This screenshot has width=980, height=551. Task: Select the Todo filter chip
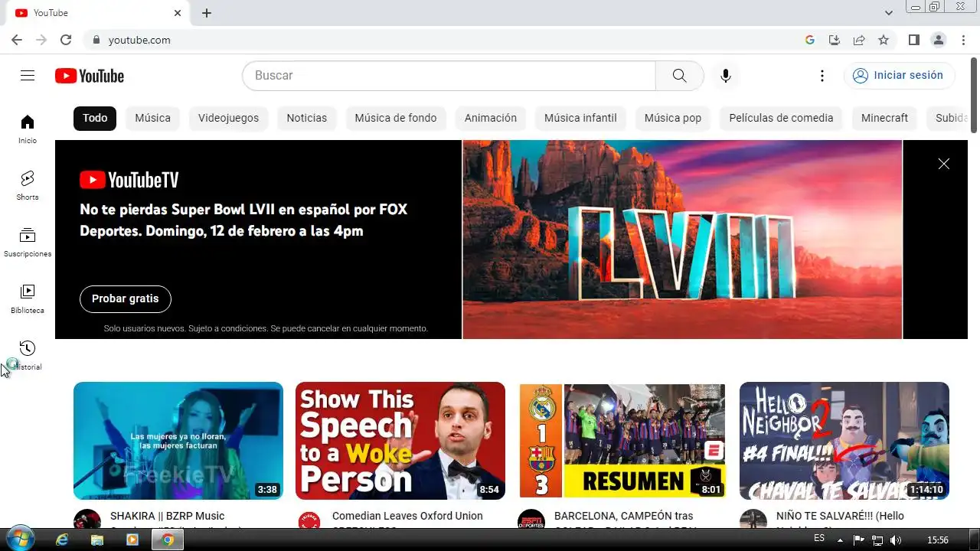95,118
